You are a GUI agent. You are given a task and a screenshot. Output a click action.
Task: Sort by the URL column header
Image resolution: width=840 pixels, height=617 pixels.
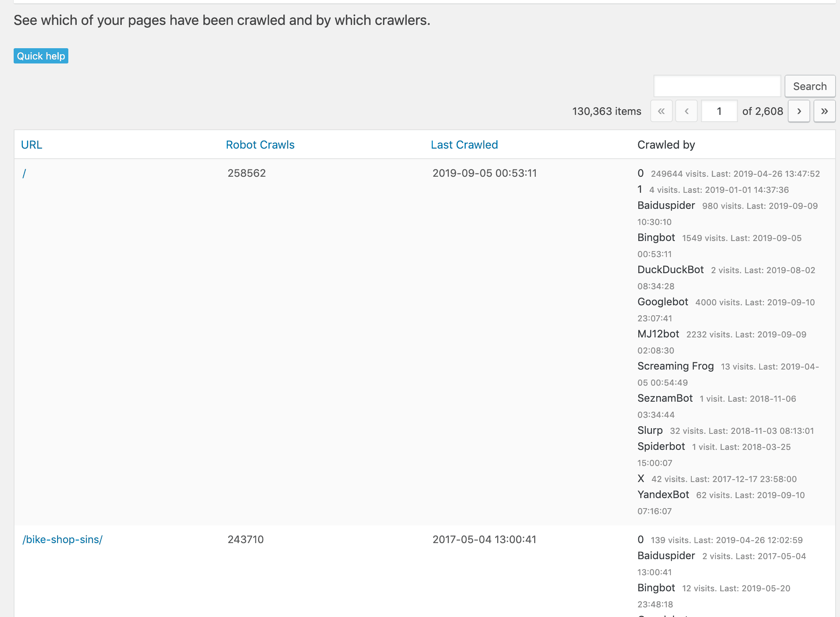tap(32, 145)
